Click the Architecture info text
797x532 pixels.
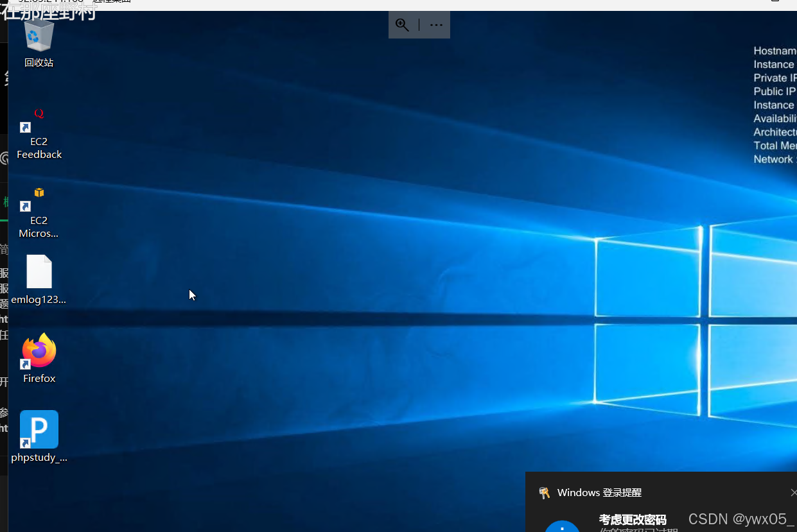tap(775, 132)
